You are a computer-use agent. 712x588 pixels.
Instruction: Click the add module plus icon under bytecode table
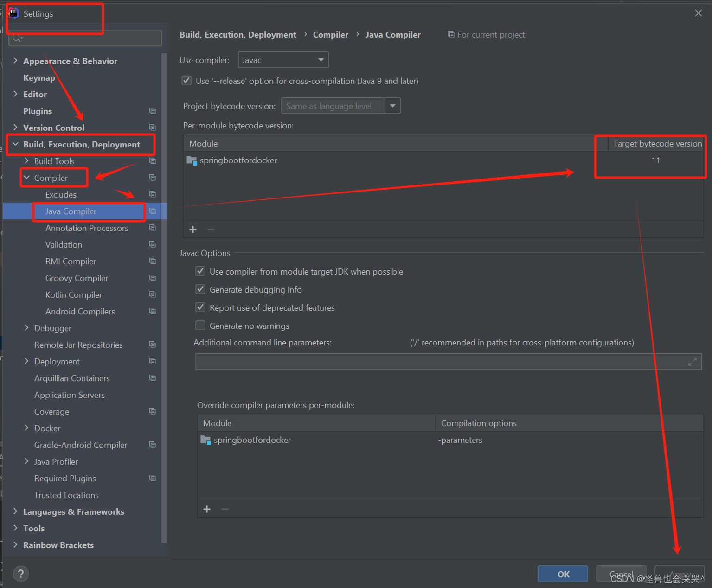pyautogui.click(x=193, y=229)
